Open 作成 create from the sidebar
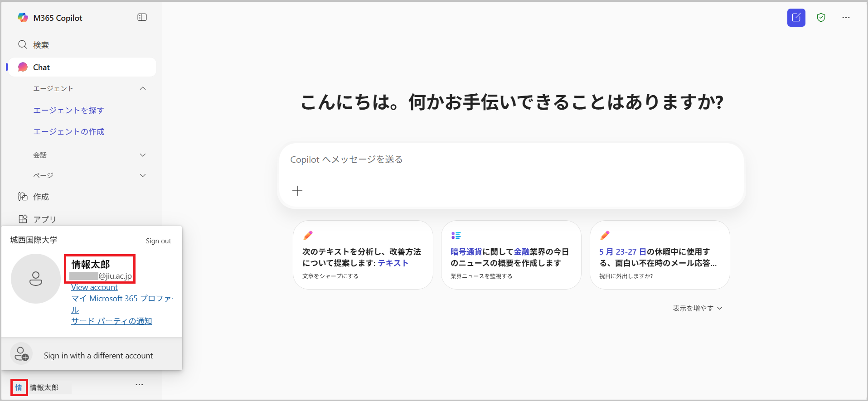The height and width of the screenshot is (401, 868). click(x=41, y=197)
